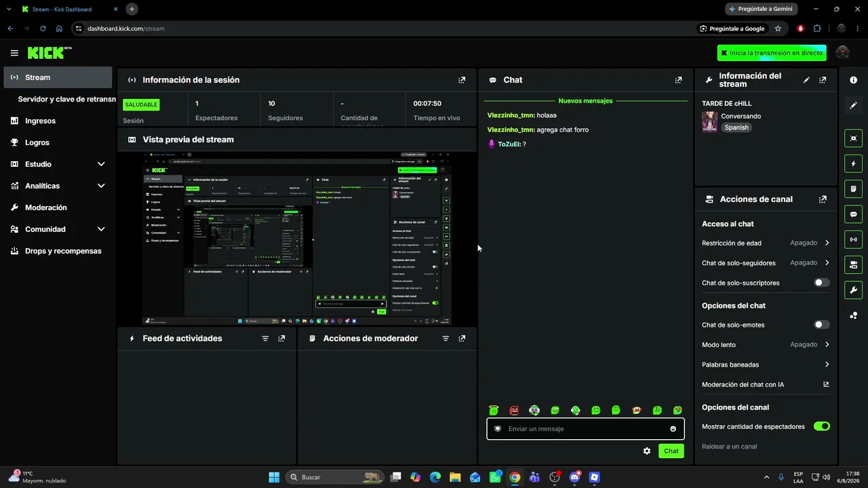Click the stream preview thumbnail
Screen dimensions: 868x488
[297, 239]
